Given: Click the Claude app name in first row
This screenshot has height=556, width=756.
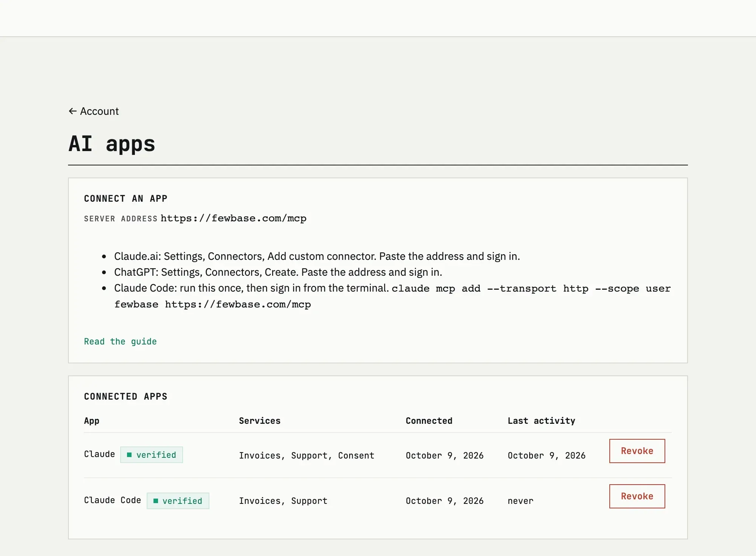Looking at the screenshot, I should tap(99, 454).
